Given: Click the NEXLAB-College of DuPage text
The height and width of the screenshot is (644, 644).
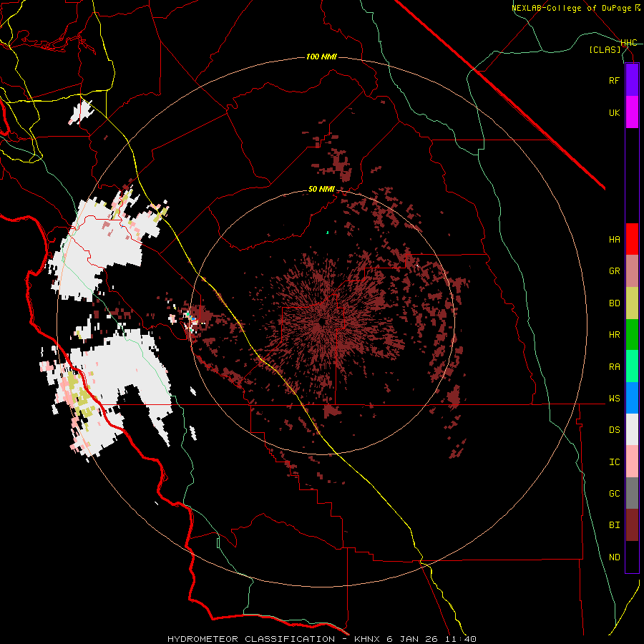Looking at the screenshot, I should tap(571, 8).
